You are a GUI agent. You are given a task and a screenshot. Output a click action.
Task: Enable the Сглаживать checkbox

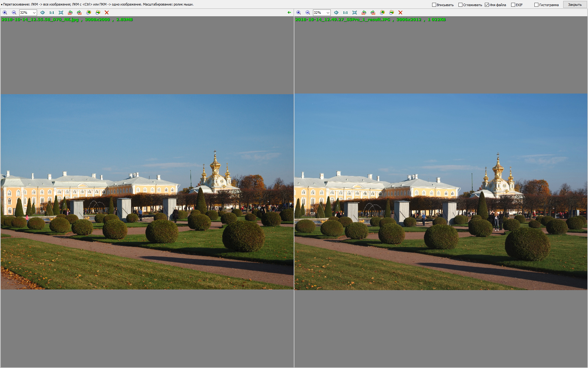(460, 5)
